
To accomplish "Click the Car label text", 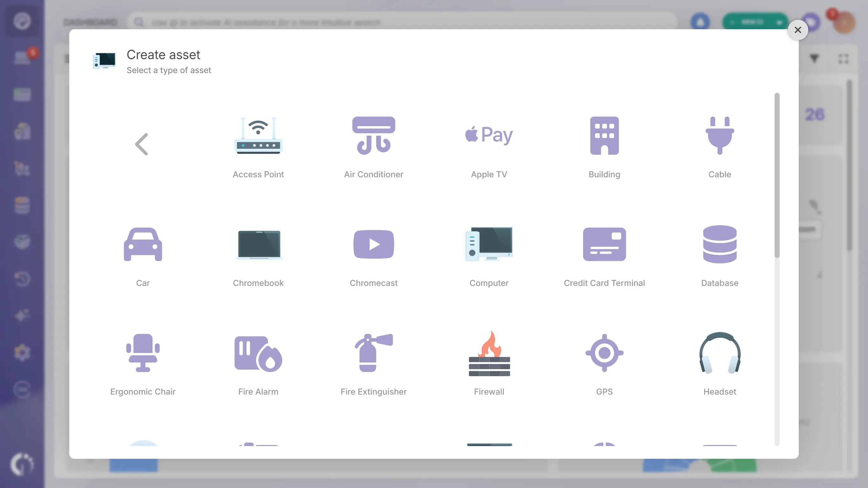I will (143, 283).
